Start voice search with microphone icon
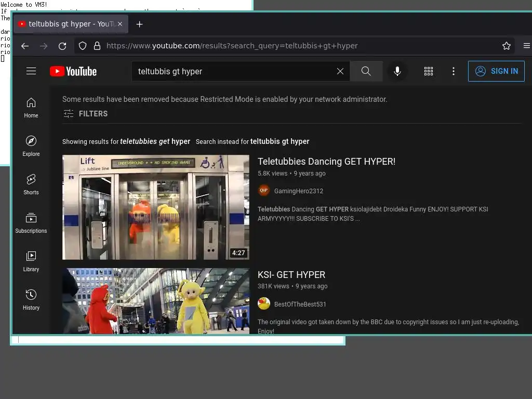The image size is (532, 399). coord(397,71)
